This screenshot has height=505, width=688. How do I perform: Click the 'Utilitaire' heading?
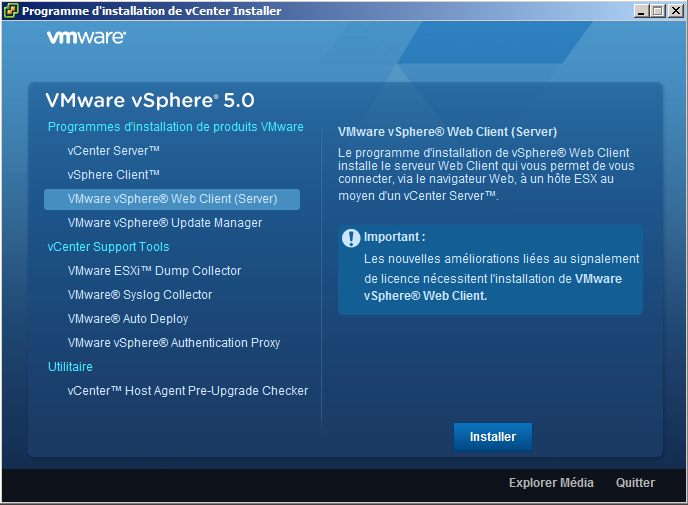pyautogui.click(x=70, y=367)
